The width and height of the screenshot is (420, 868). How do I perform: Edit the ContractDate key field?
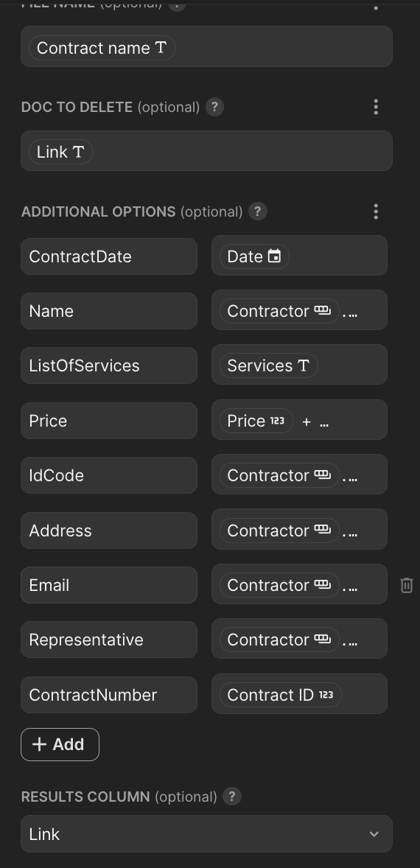[109, 256]
